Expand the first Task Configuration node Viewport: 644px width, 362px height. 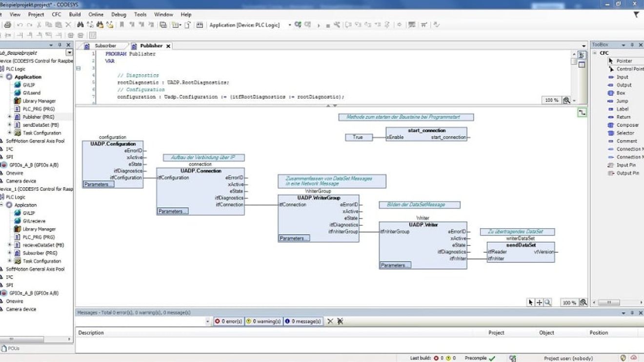[9, 133]
